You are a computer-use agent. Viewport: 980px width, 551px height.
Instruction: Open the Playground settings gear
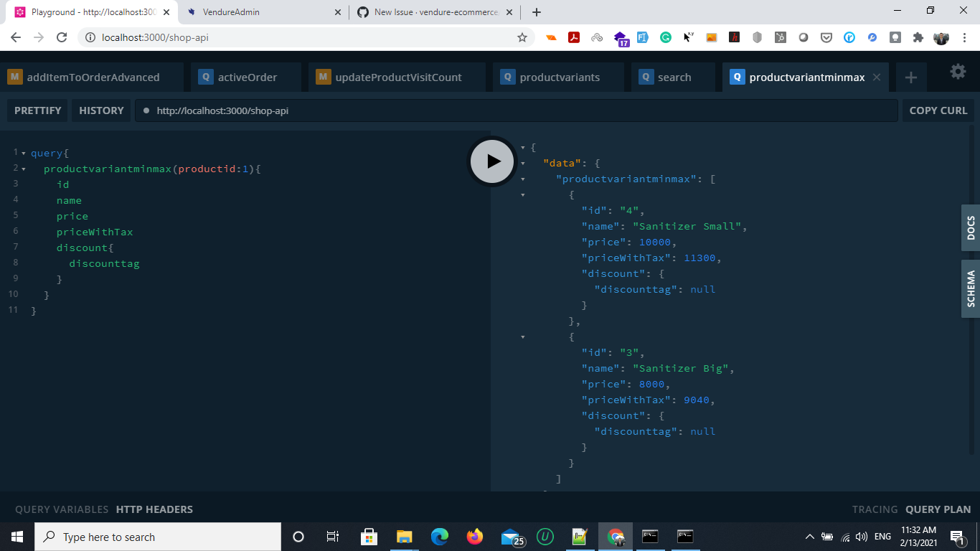coord(958,72)
